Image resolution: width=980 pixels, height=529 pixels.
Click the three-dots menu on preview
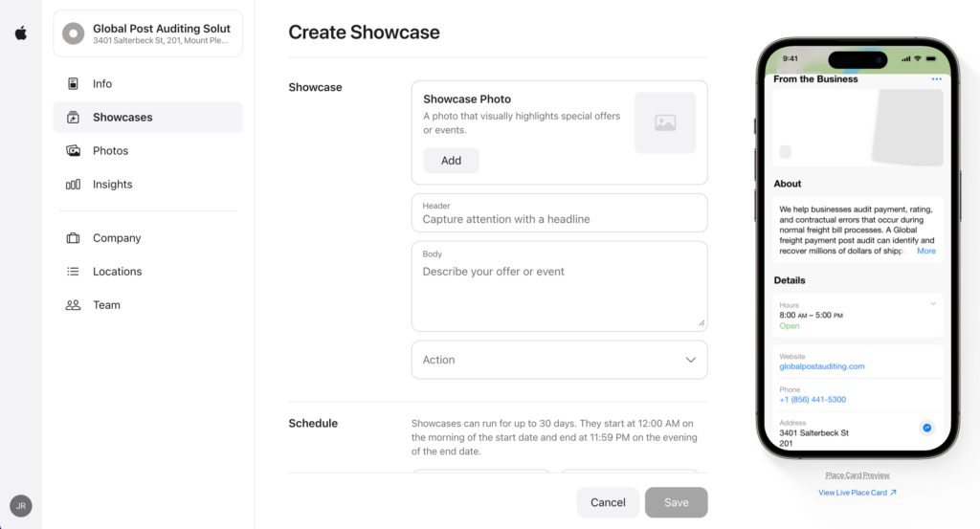click(x=936, y=79)
